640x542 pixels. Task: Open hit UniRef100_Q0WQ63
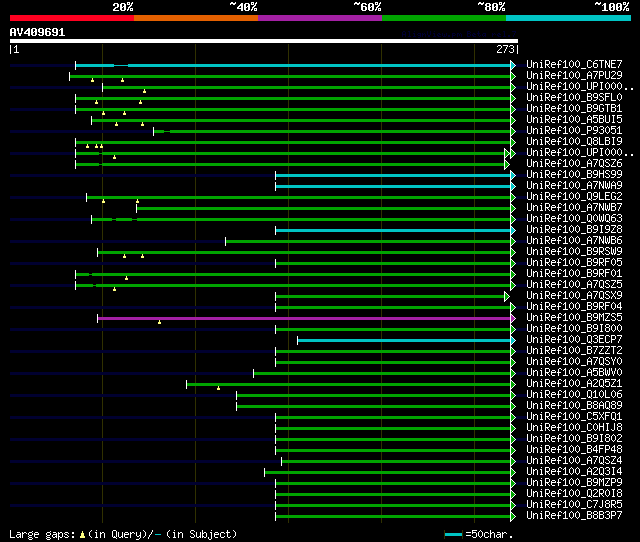pos(574,218)
